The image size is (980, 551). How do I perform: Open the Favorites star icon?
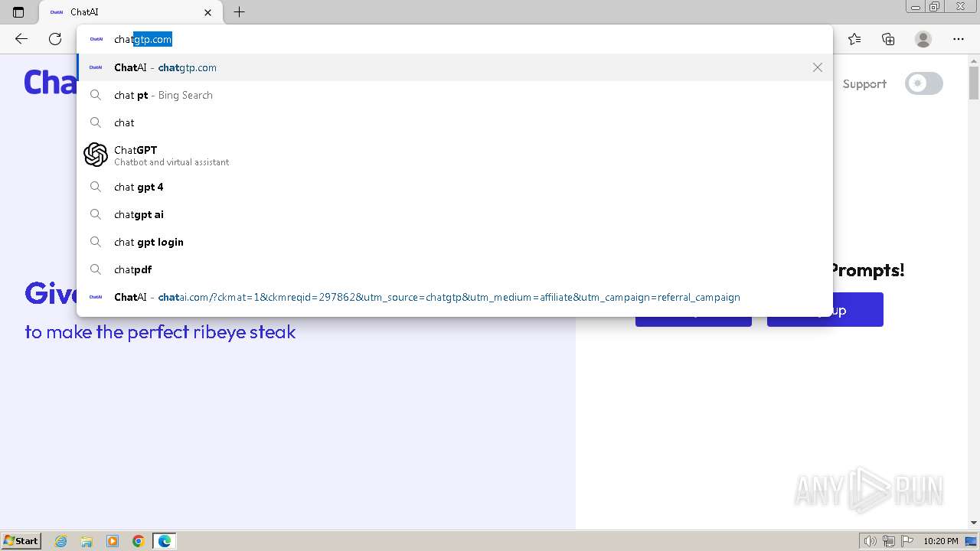854,39
